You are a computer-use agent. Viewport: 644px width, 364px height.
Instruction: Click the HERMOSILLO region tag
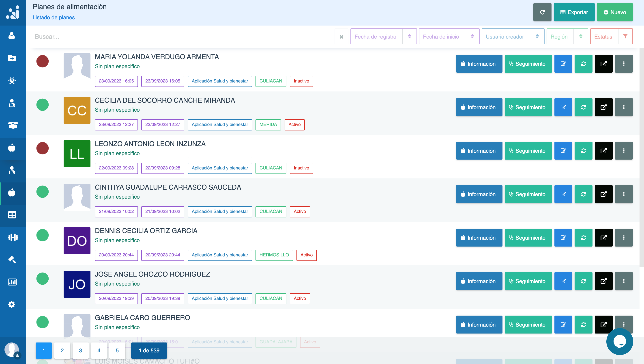[x=274, y=255]
